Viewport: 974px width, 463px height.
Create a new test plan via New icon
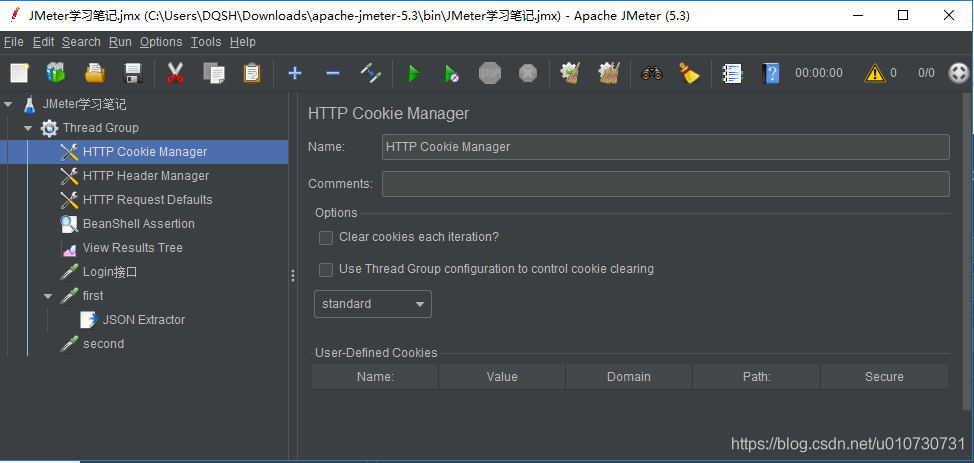coord(19,73)
